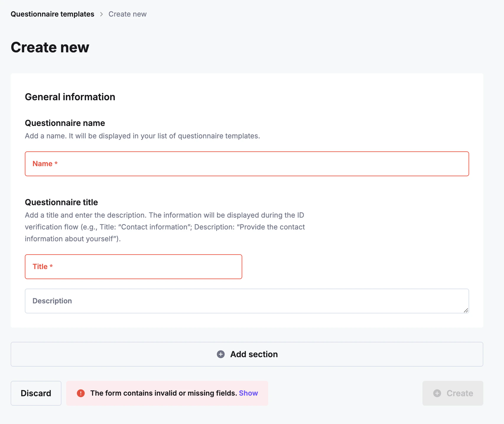This screenshot has height=424, width=504.
Task: Focus the Title input field
Action: [x=134, y=267]
